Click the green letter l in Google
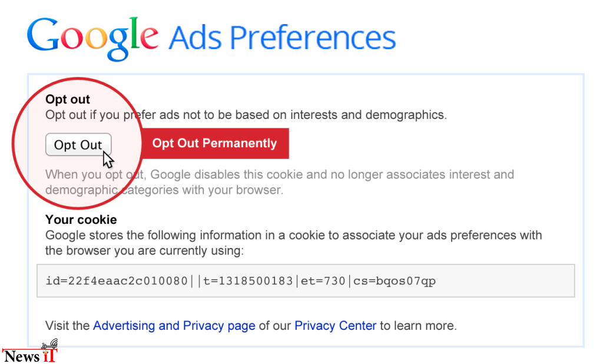The width and height of the screenshot is (603, 364). point(133,32)
